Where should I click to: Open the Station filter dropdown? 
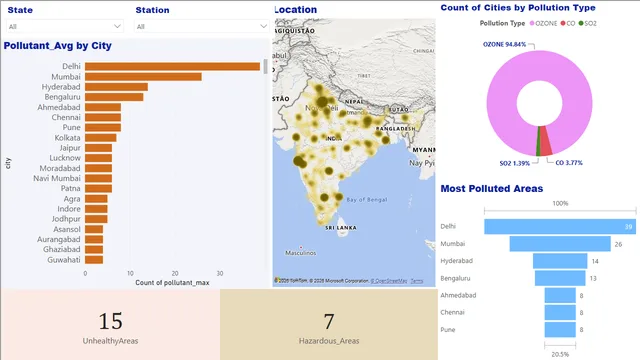201,26
